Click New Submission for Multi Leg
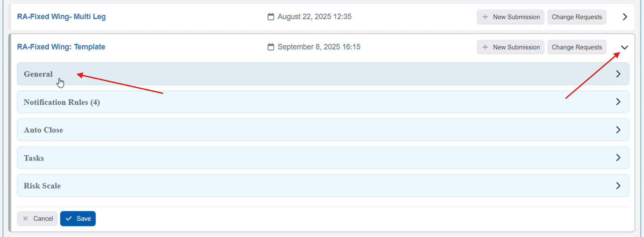Image resolution: width=644 pixels, height=237 pixels. [510, 17]
